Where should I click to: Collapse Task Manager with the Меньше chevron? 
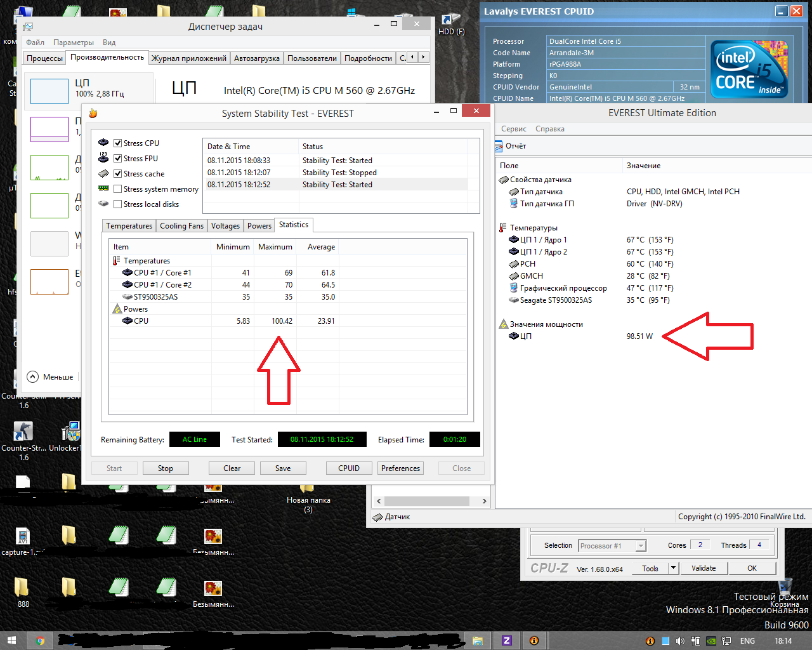pos(33,376)
